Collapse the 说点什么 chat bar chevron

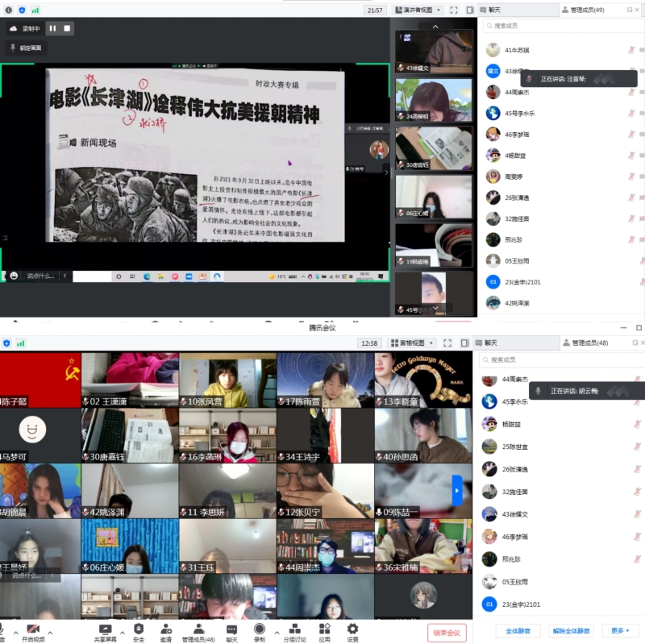65,276
